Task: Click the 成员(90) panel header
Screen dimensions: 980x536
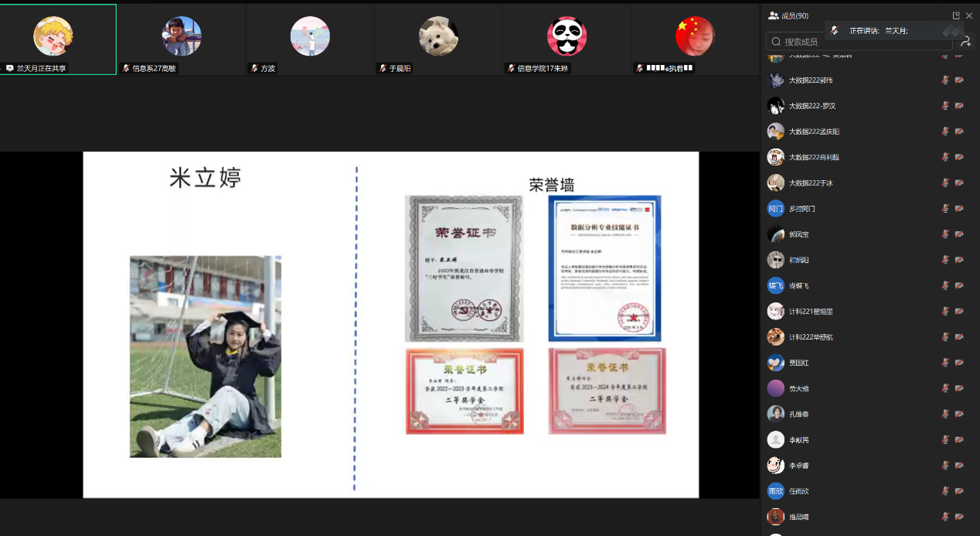Action: (x=789, y=15)
